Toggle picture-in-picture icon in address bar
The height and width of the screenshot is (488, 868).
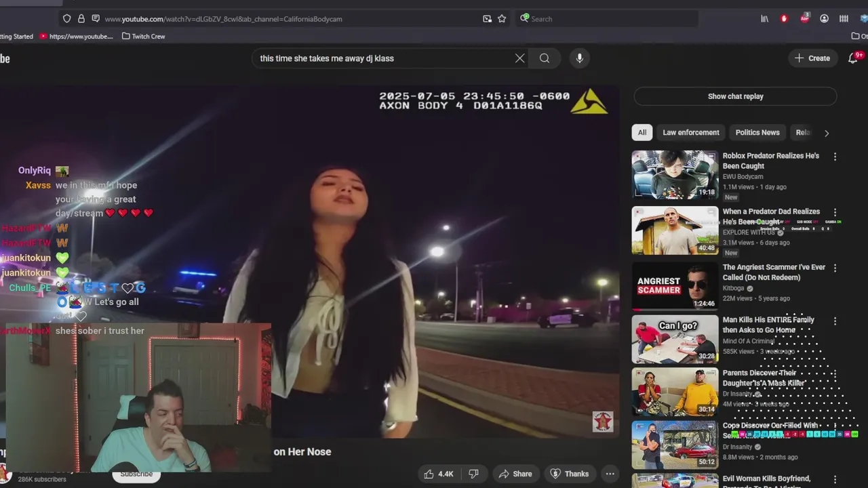(x=487, y=19)
